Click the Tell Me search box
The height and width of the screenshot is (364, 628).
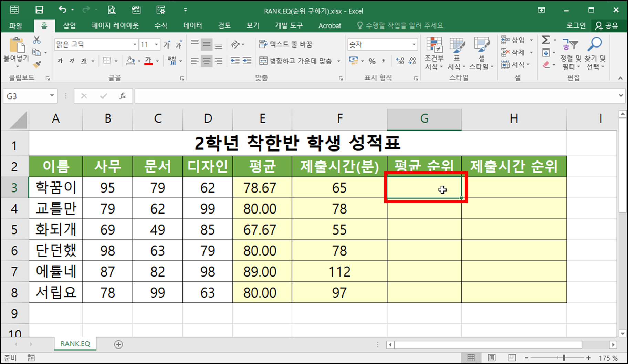(x=401, y=25)
